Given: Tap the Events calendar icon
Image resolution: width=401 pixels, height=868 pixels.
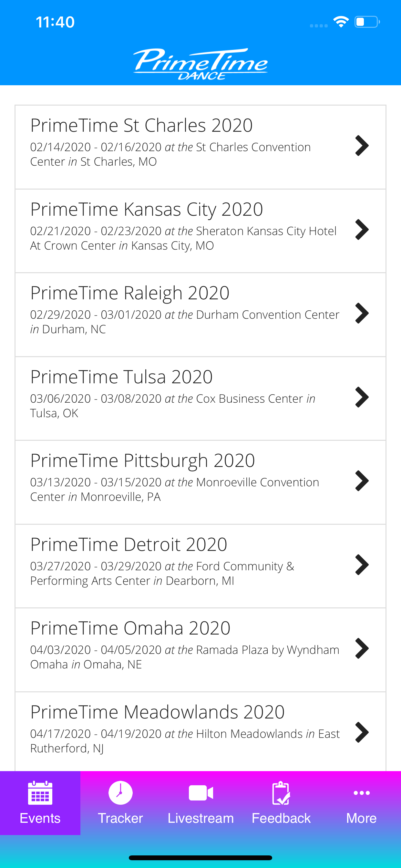Looking at the screenshot, I should click(x=40, y=792).
